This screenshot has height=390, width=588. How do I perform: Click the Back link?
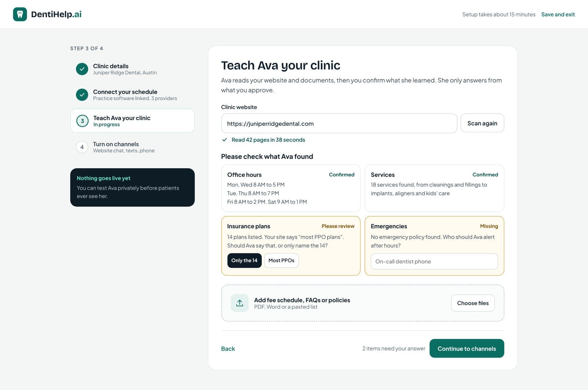tap(228, 348)
